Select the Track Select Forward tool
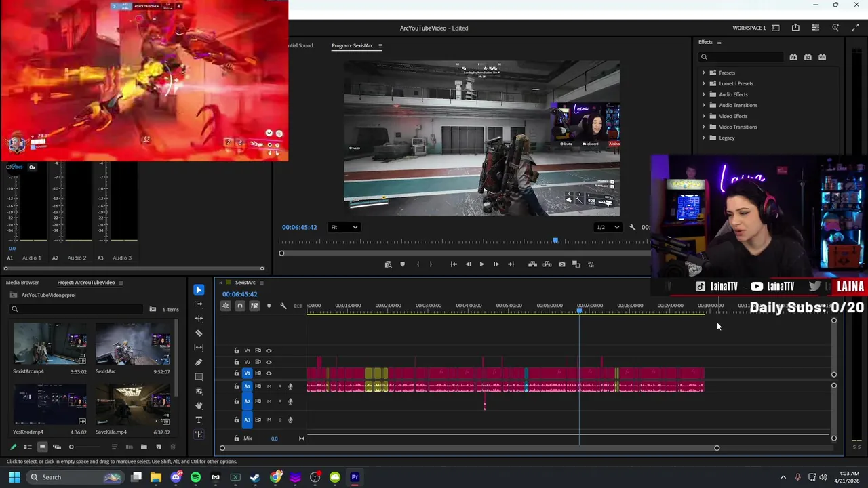 [199, 304]
